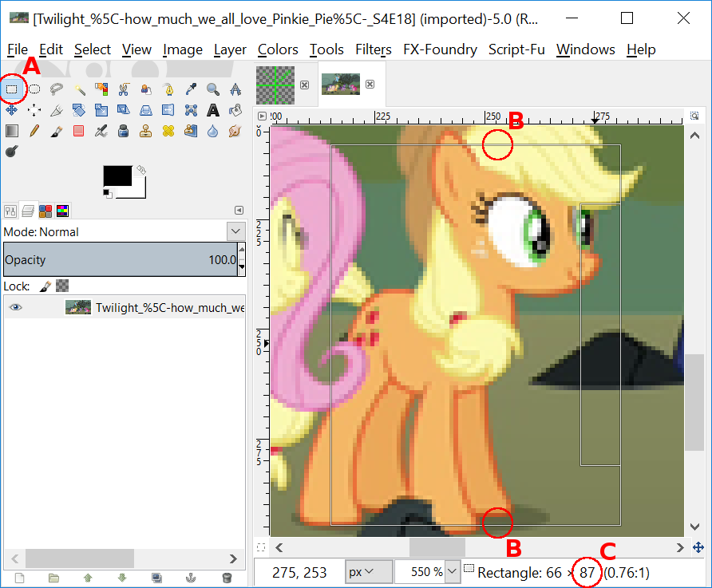The width and height of the screenshot is (712, 588).
Task: Select the Ink tool
Action: pos(124,131)
